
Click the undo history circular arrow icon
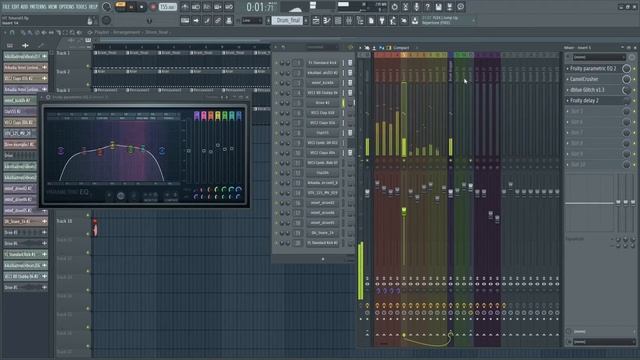(x=394, y=7)
